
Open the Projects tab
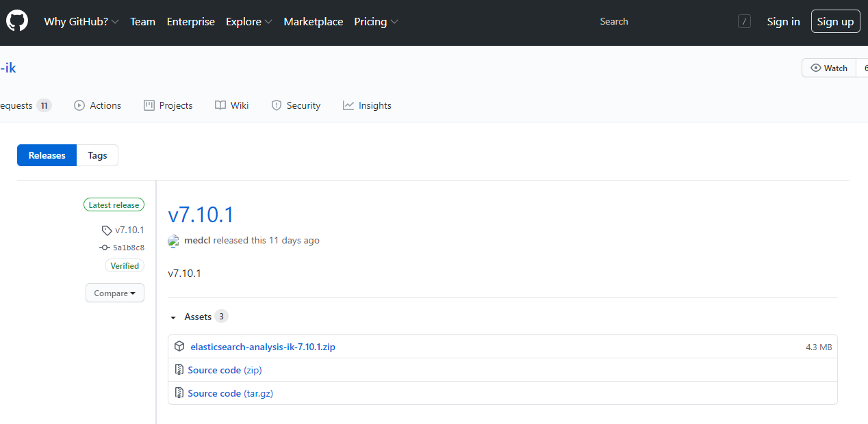coord(168,105)
